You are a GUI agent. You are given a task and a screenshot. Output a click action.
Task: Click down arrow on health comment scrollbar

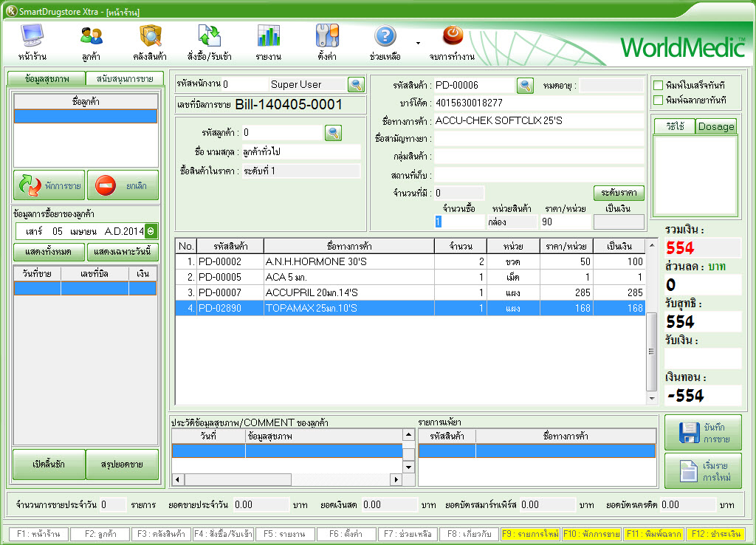(x=408, y=466)
